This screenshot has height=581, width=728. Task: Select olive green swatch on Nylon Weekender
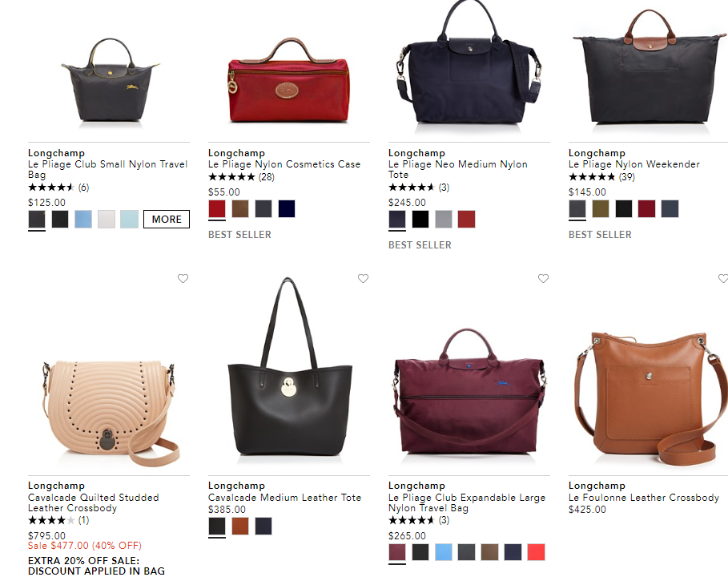click(x=601, y=209)
